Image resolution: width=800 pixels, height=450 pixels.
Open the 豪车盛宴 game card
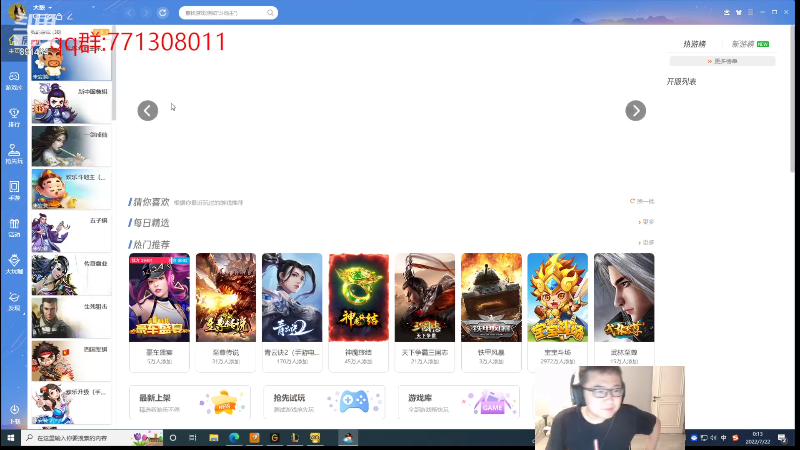(159, 312)
